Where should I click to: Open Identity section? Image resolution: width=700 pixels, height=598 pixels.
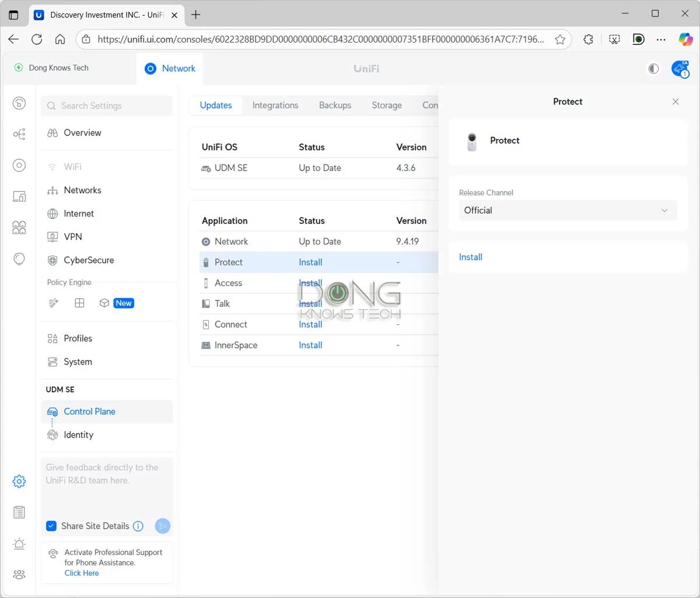click(x=107, y=435)
